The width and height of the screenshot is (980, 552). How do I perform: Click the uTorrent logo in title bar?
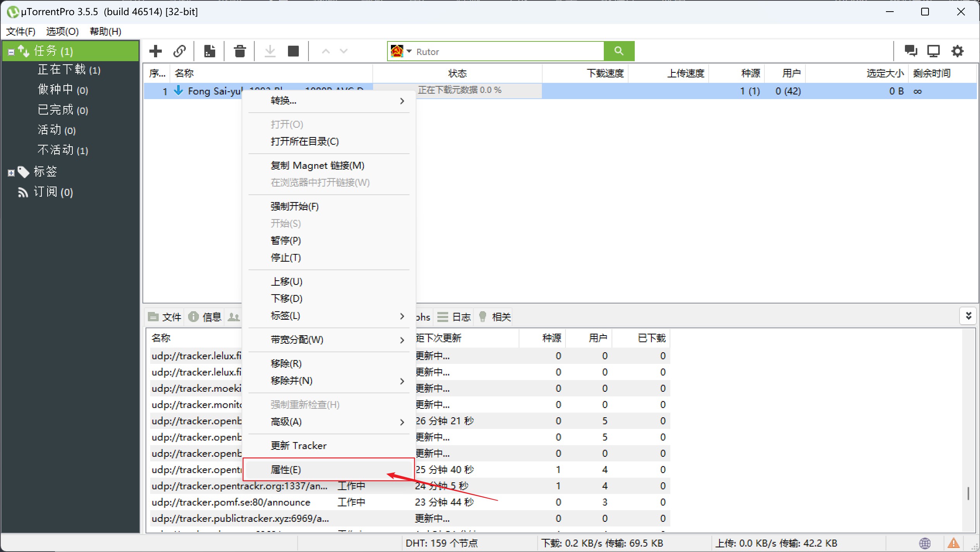pyautogui.click(x=13, y=12)
